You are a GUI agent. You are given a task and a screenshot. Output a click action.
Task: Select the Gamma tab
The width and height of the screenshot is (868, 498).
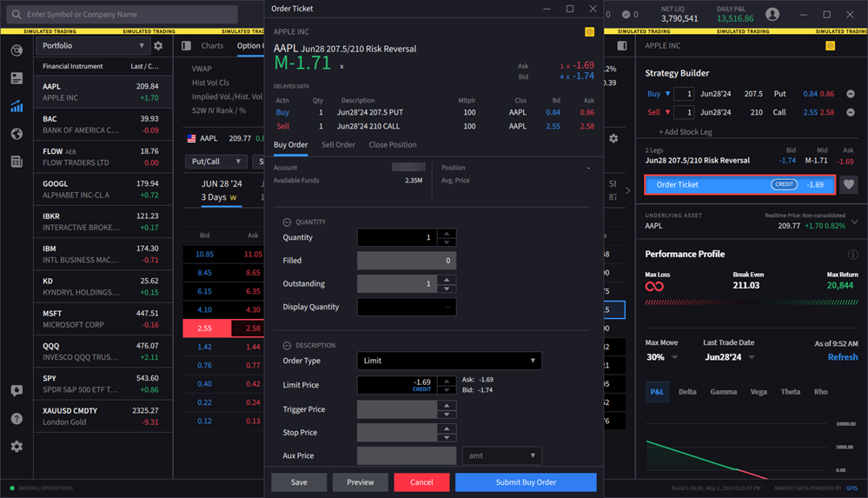(723, 392)
